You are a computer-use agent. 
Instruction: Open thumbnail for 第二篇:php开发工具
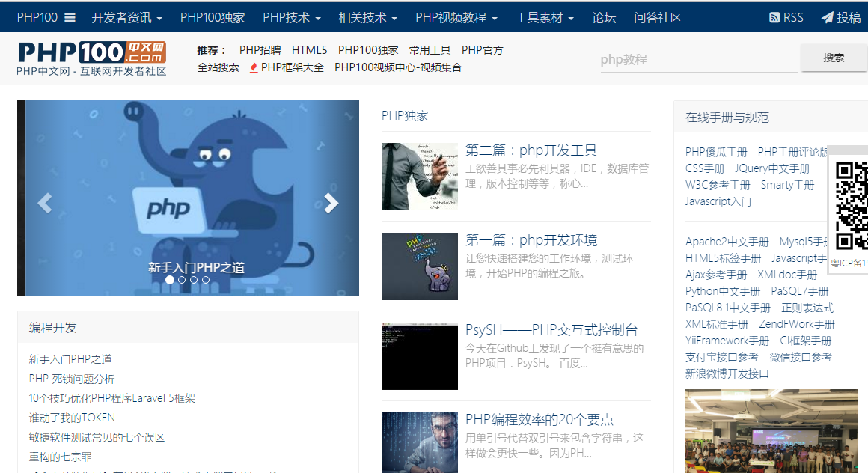coord(420,177)
